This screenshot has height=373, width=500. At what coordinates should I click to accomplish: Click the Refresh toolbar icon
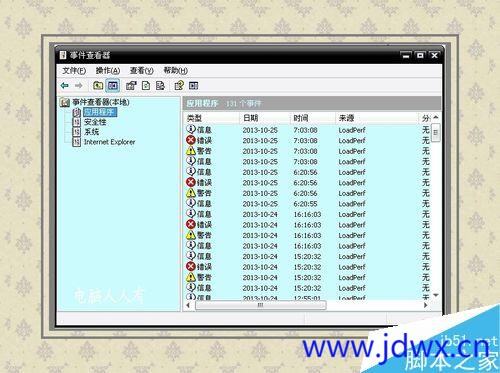(146, 86)
